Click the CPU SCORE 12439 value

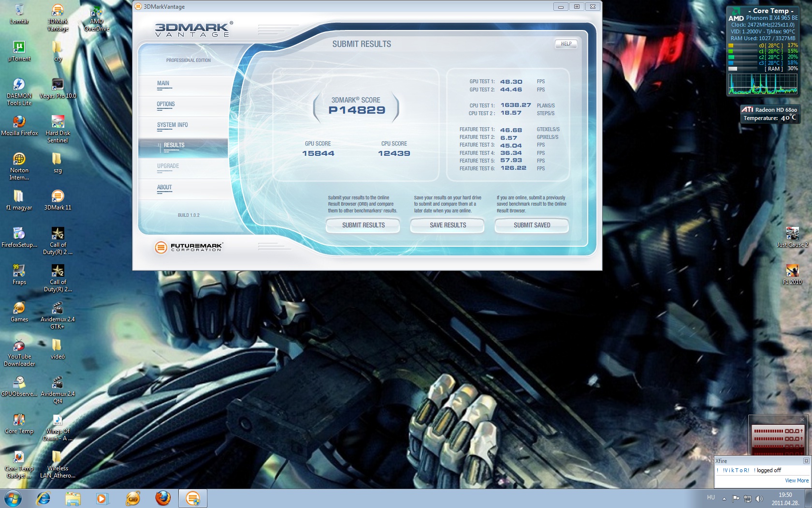tap(394, 153)
